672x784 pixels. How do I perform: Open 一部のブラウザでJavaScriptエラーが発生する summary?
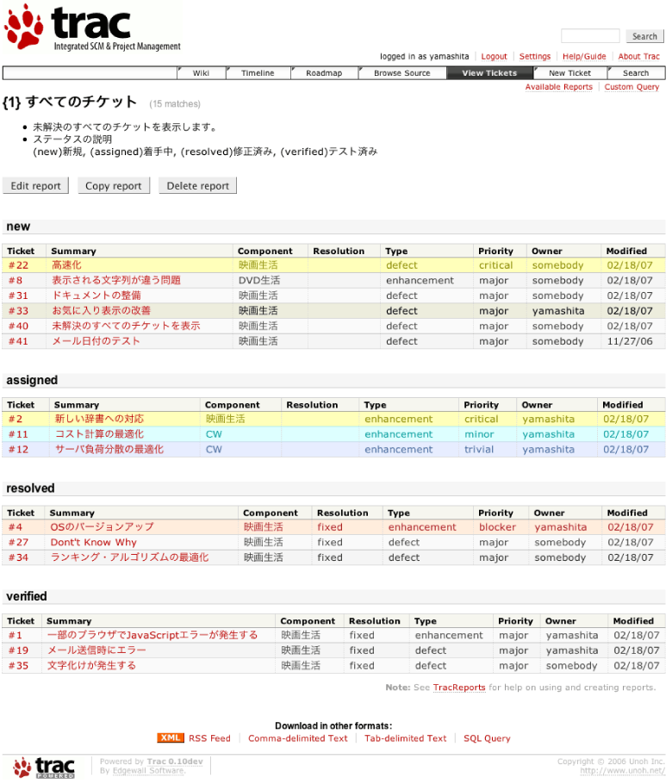152,635
